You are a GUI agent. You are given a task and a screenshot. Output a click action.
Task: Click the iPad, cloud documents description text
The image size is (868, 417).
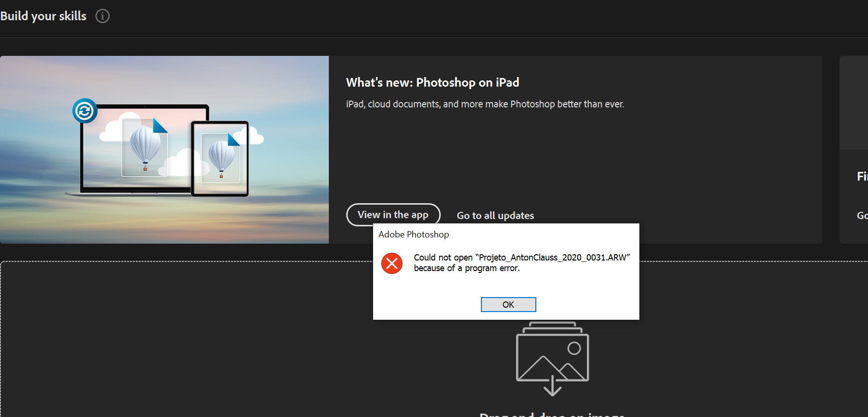click(485, 104)
